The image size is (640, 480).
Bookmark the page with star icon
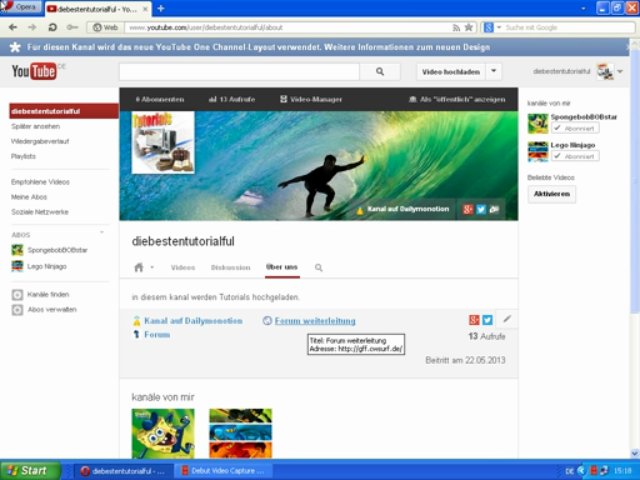(468, 27)
